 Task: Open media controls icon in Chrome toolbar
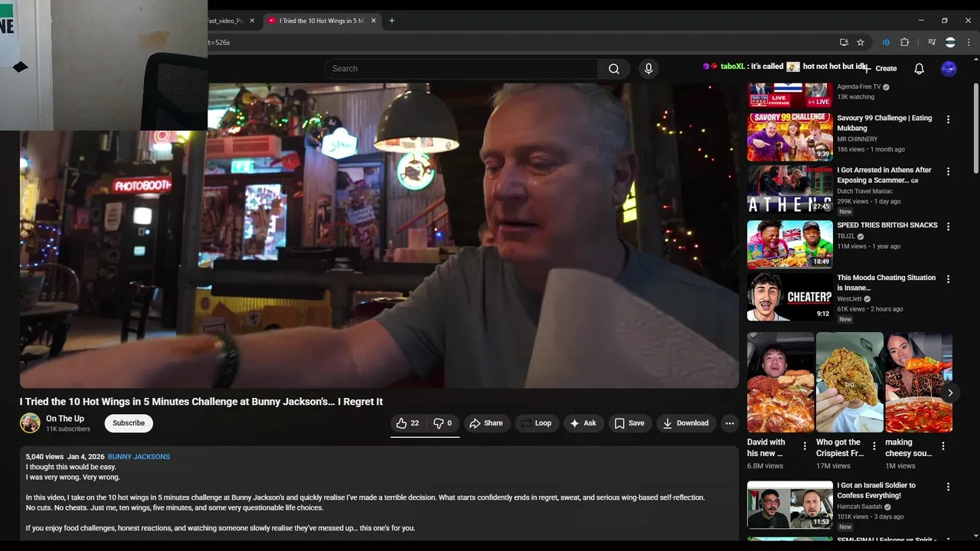pyautogui.click(x=932, y=42)
